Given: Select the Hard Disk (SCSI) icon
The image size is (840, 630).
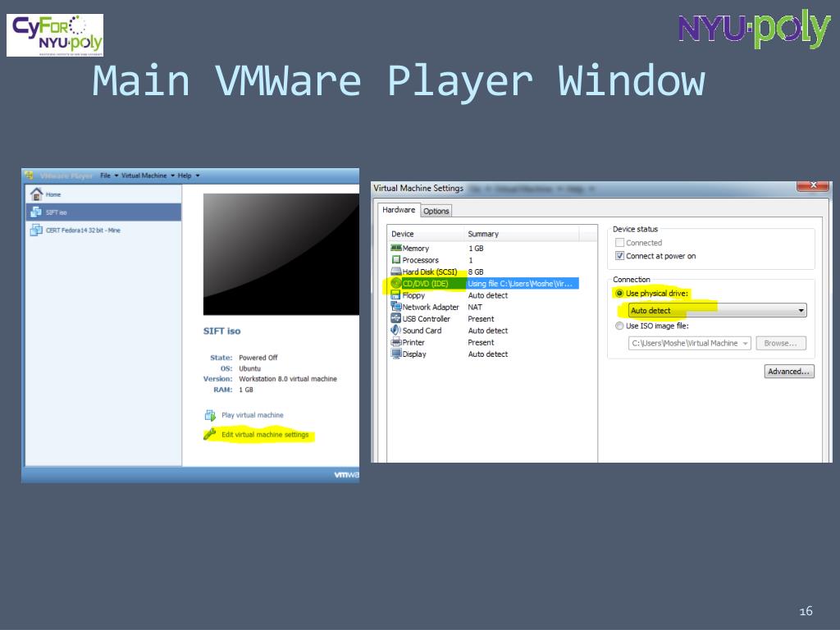Looking at the screenshot, I should (x=396, y=272).
